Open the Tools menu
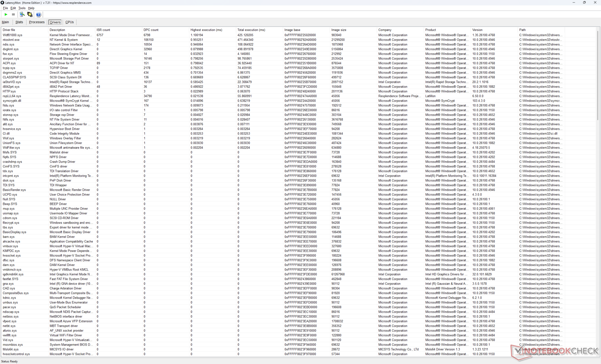The height and width of the screenshot is (364, 601). click(22, 8)
